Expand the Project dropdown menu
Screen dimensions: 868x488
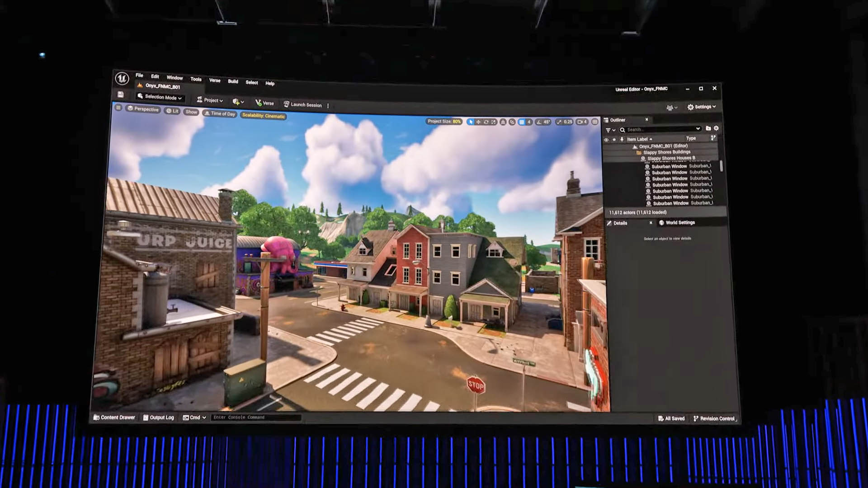[210, 100]
